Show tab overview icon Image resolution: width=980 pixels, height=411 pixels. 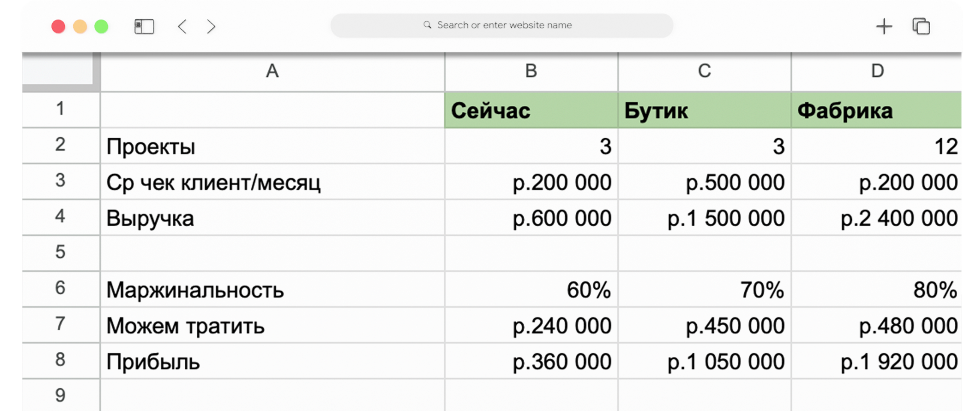[921, 27]
